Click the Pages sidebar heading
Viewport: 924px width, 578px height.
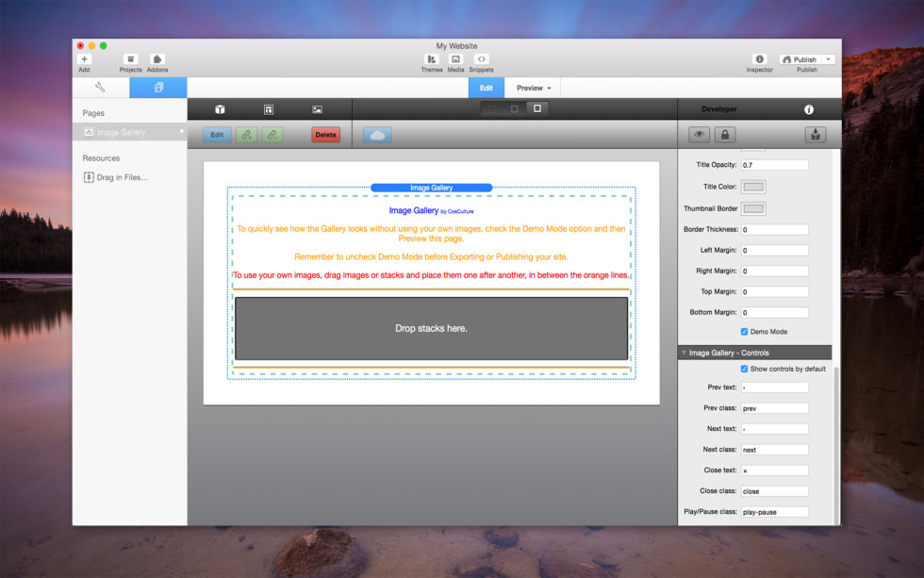pos(93,113)
